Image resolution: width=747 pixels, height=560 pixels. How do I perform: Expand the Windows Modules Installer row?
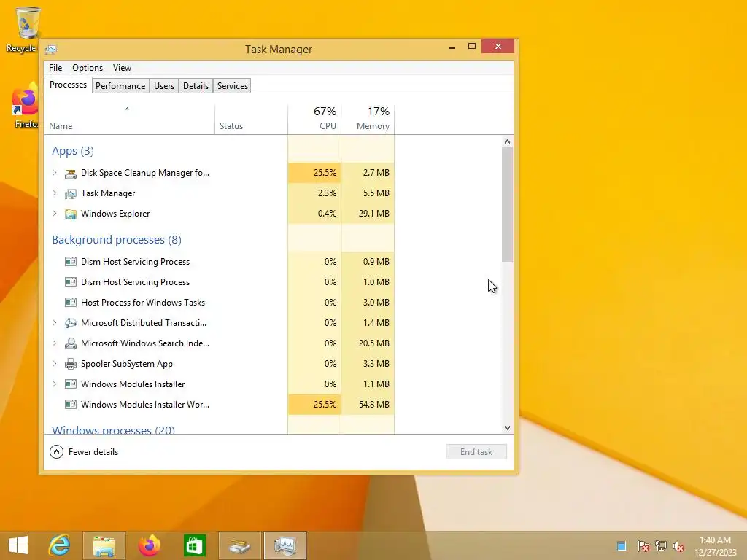pos(54,384)
